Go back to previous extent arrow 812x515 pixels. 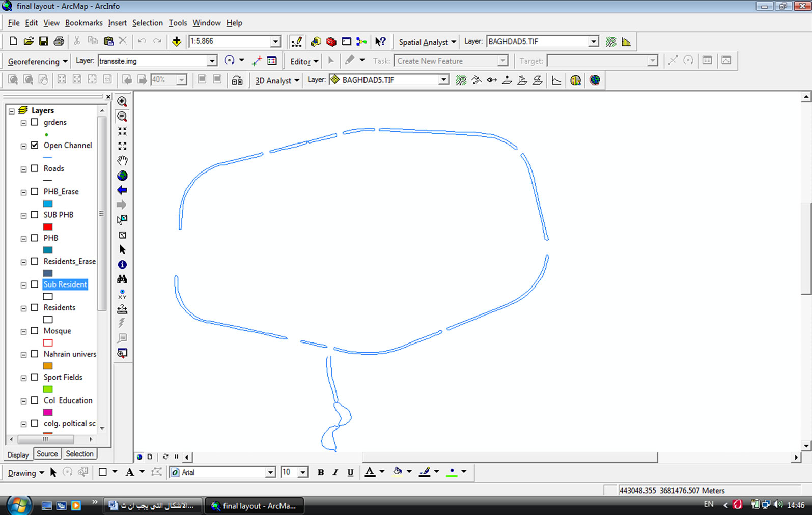tap(122, 190)
